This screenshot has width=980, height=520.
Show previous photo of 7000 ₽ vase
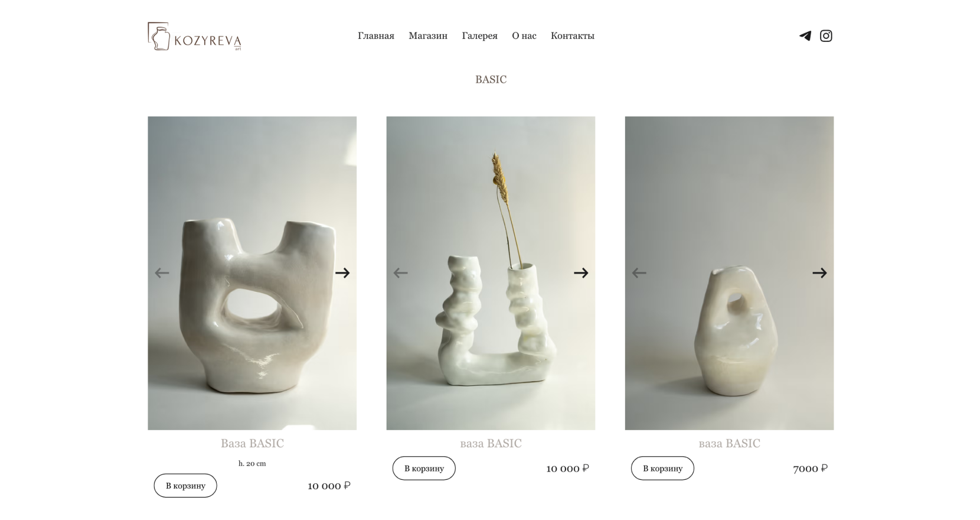pyautogui.click(x=639, y=273)
